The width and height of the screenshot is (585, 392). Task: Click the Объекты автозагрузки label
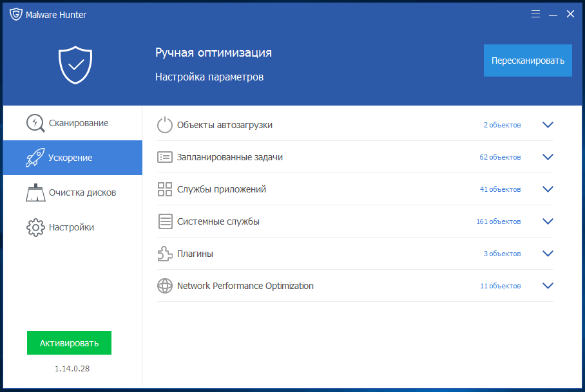(x=225, y=125)
